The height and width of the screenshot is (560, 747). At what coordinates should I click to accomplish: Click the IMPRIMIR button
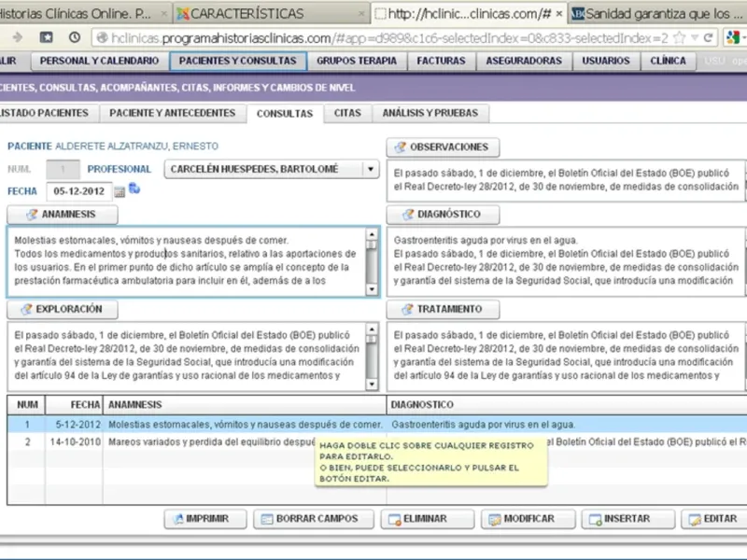click(205, 519)
